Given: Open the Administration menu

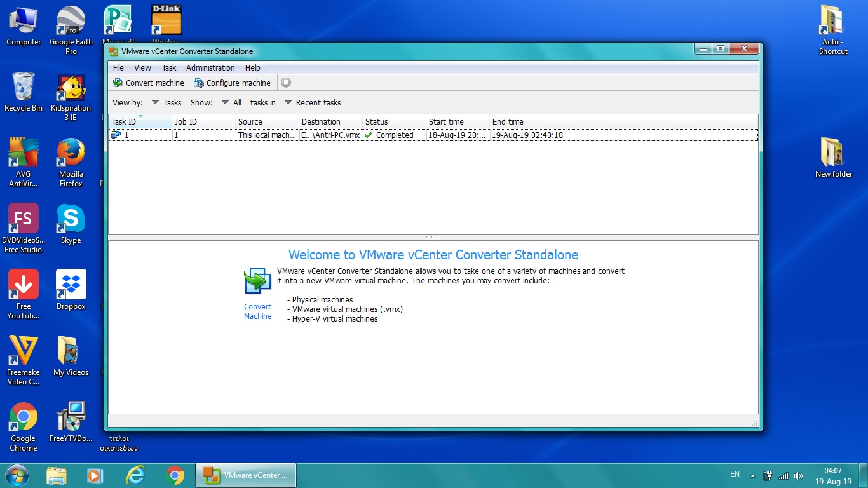Looking at the screenshot, I should (x=210, y=67).
